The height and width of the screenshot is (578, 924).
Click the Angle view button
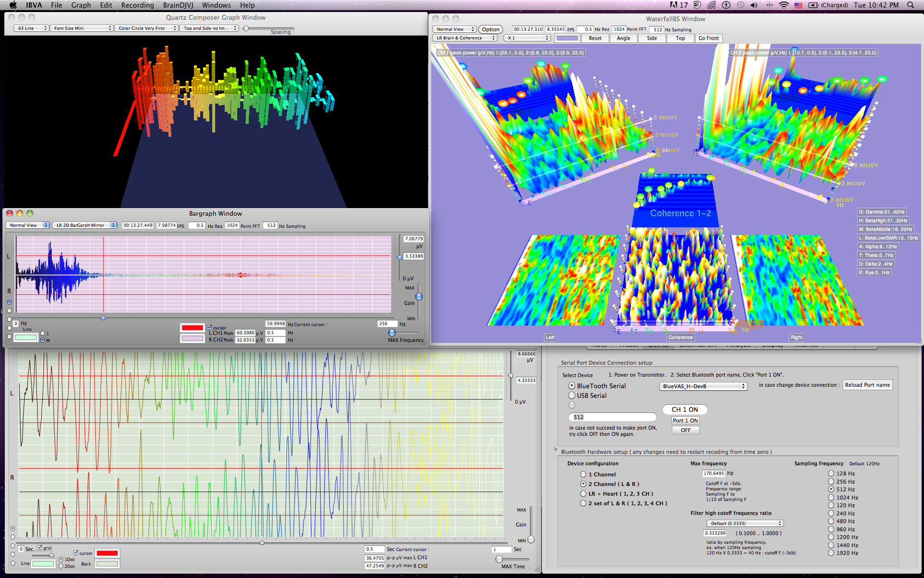tap(624, 38)
